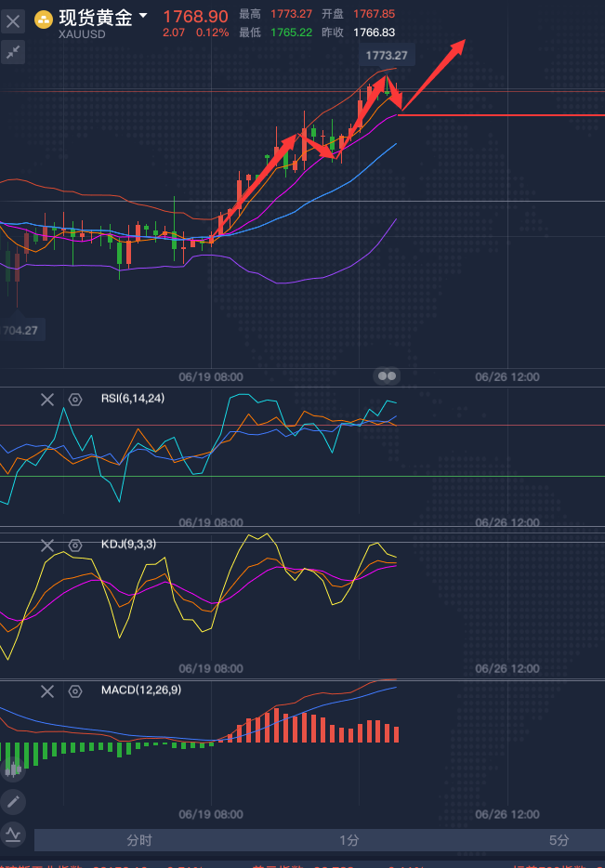
Task: Remove the KDJ indicator panel
Action: (x=47, y=545)
